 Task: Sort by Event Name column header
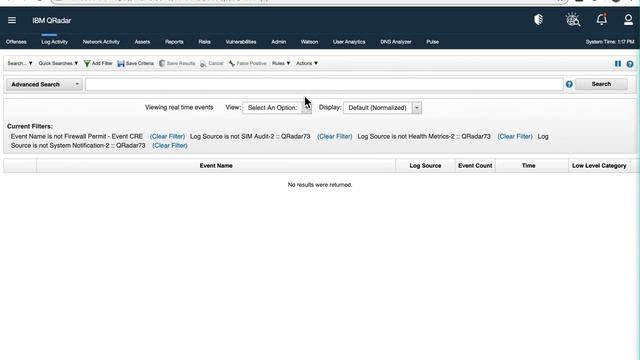point(216,166)
